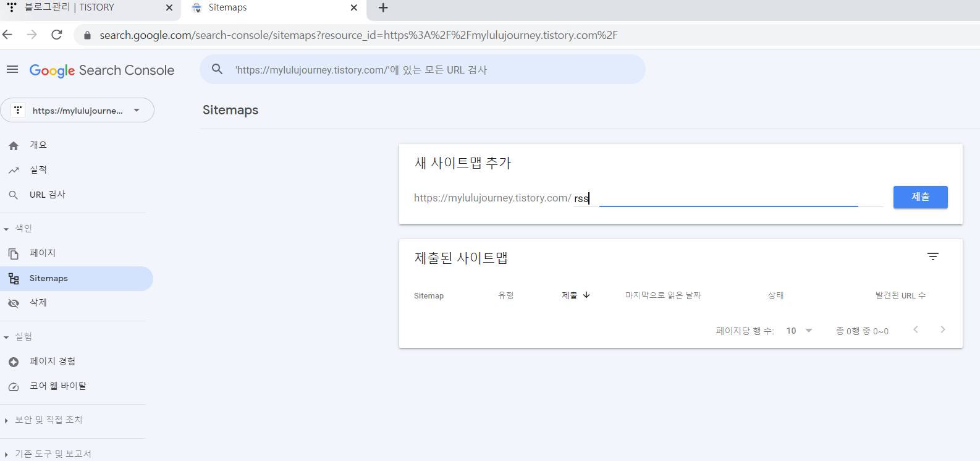Image resolution: width=980 pixels, height=461 pixels.
Task: Open a new browser tab
Action: 383,7
